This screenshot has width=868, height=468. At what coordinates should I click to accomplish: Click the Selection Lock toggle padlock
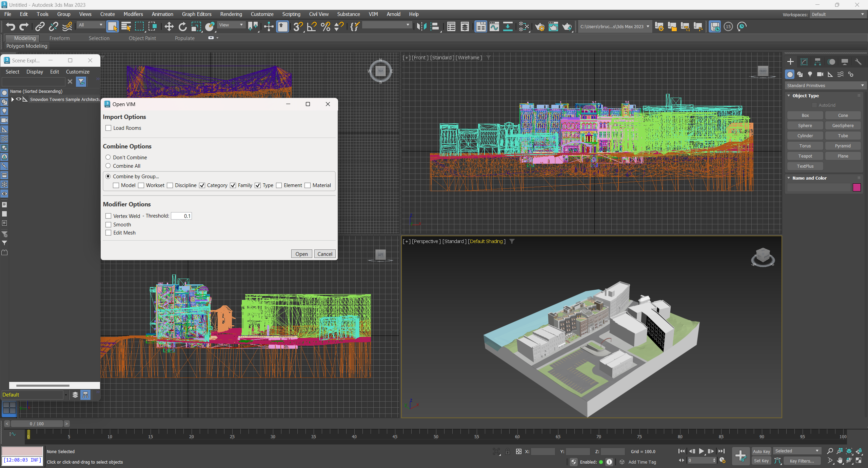coord(508,451)
